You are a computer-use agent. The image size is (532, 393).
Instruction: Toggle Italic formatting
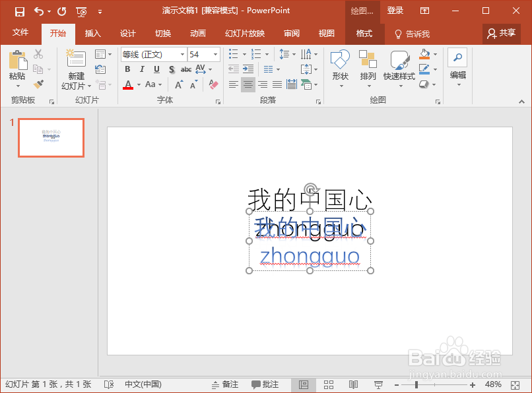coord(142,69)
